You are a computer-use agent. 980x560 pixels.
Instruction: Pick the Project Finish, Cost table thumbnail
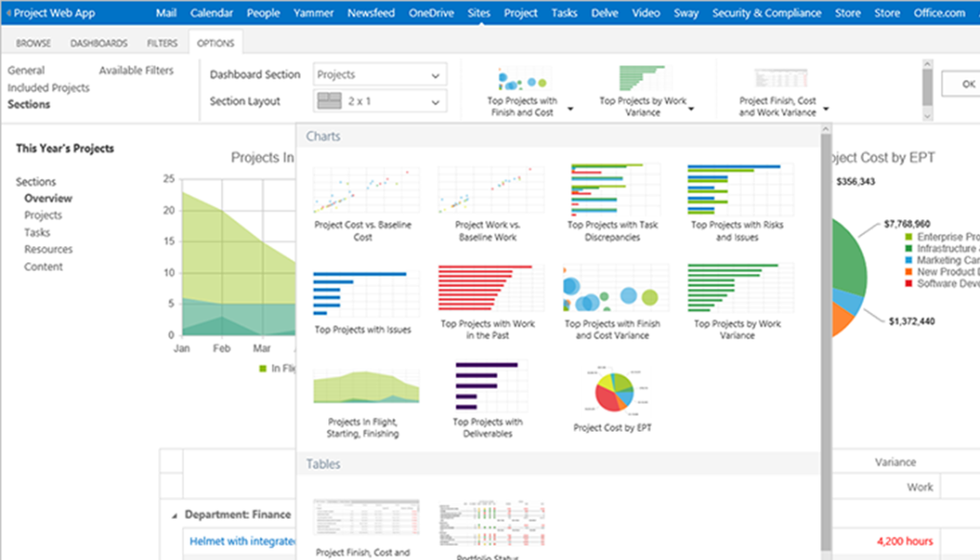366,518
